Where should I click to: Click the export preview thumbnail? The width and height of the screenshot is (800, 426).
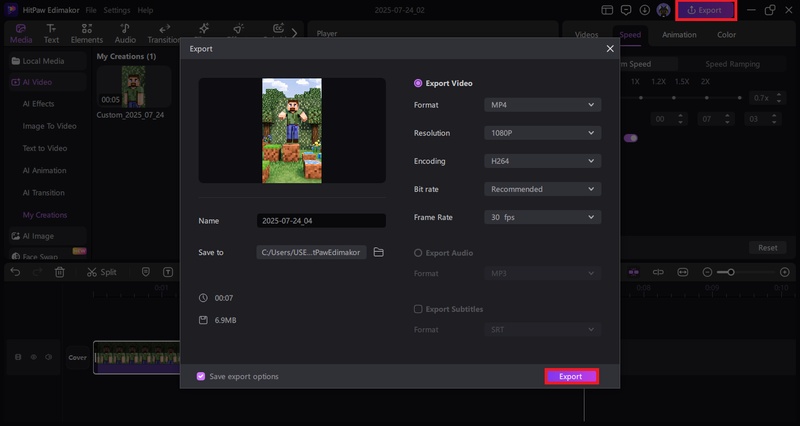click(x=292, y=131)
